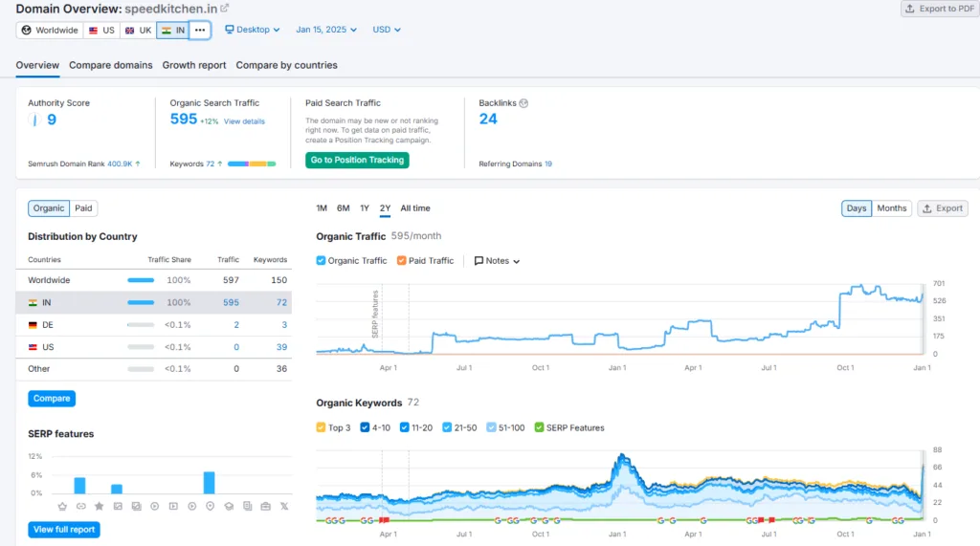Click the Backlinks info icon
The height and width of the screenshot is (546, 980).
tap(523, 103)
